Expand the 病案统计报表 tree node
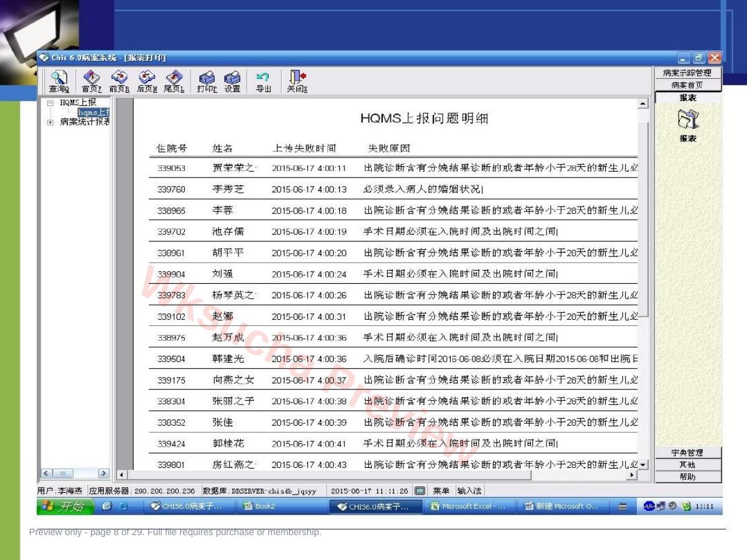 click(50, 122)
